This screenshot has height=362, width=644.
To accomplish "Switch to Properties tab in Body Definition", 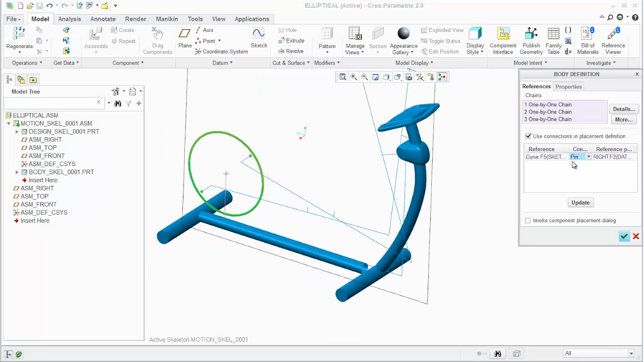I will (569, 87).
